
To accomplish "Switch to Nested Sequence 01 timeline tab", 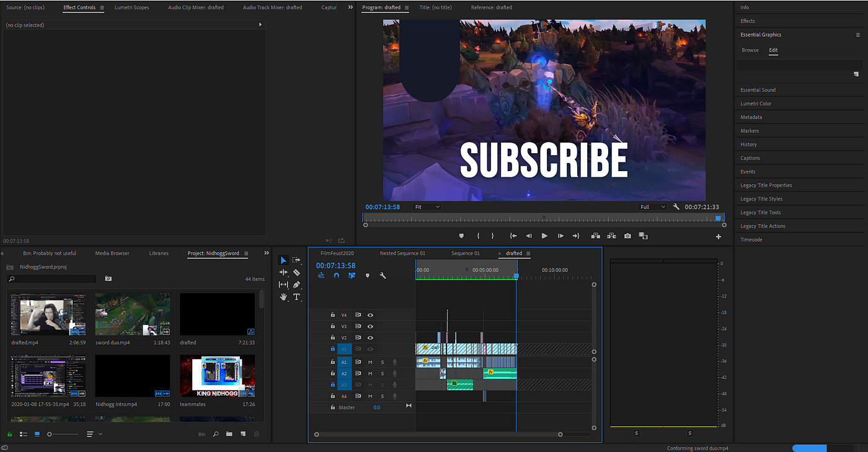I will click(x=402, y=253).
